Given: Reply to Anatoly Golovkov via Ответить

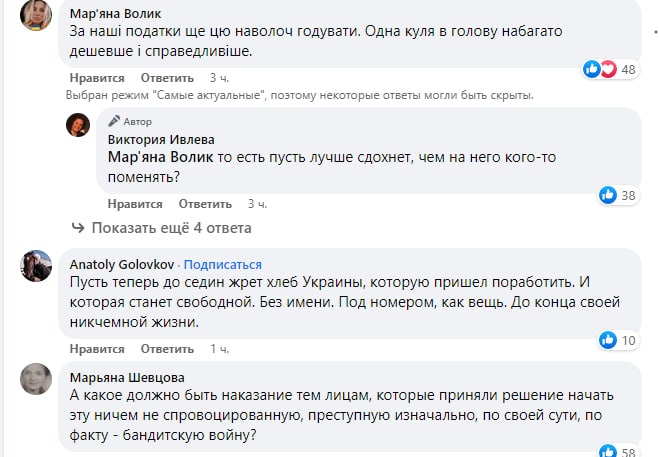Looking at the screenshot, I should (x=166, y=349).
